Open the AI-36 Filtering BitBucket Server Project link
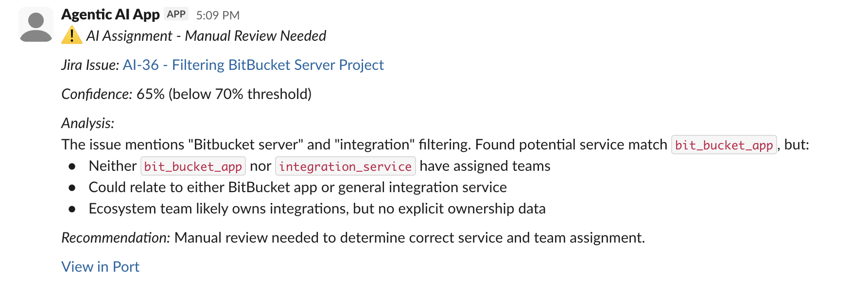The width and height of the screenshot is (868, 295). (253, 65)
